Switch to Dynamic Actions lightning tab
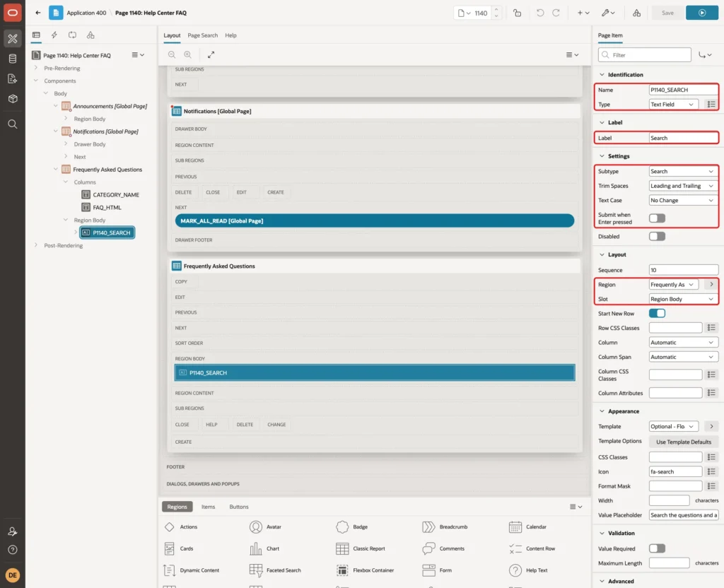 [54, 35]
